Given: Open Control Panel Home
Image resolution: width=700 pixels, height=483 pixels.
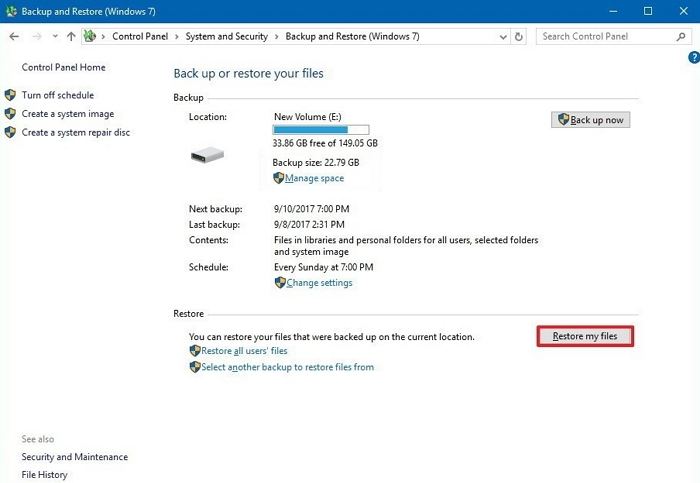Looking at the screenshot, I should point(63,67).
